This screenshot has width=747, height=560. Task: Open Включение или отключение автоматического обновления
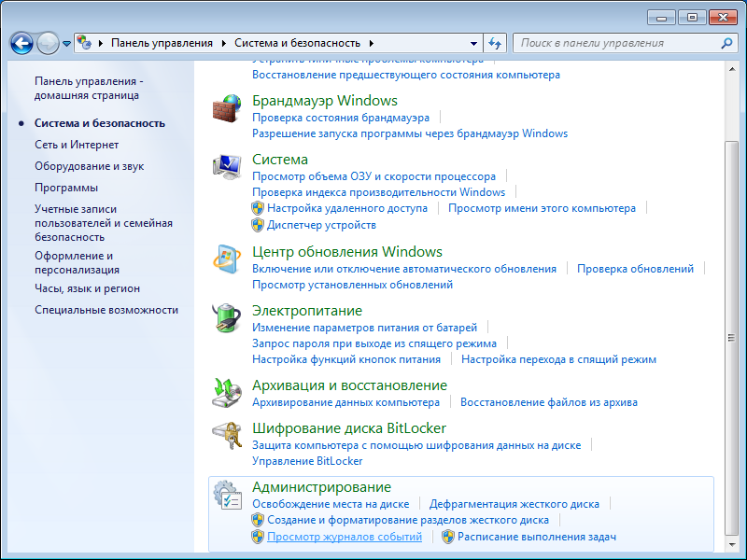click(x=404, y=269)
